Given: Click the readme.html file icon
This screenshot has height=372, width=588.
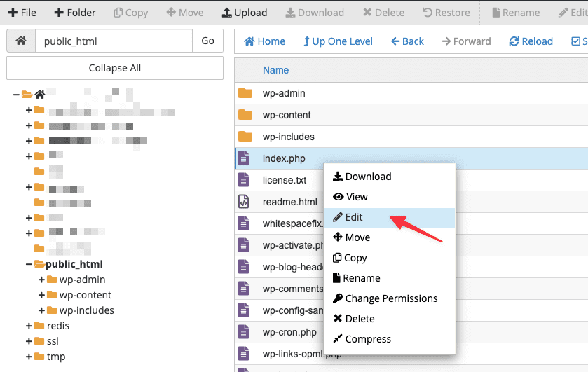Looking at the screenshot, I should [x=244, y=202].
